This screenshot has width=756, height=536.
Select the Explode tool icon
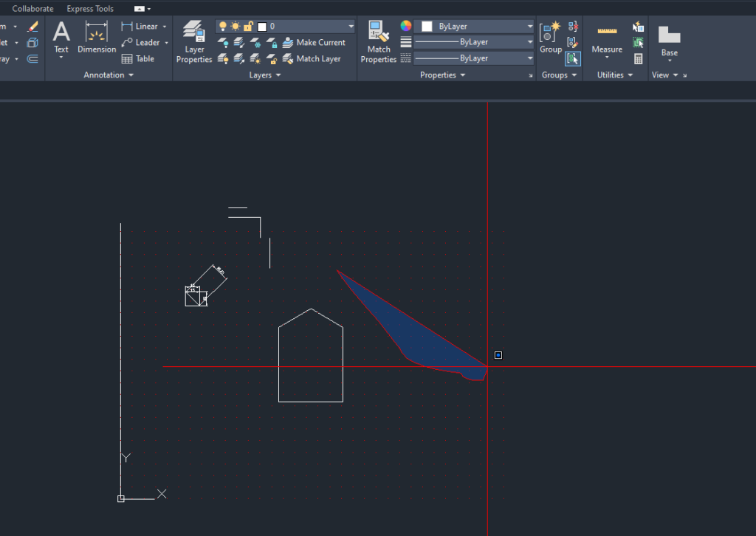tap(32, 43)
